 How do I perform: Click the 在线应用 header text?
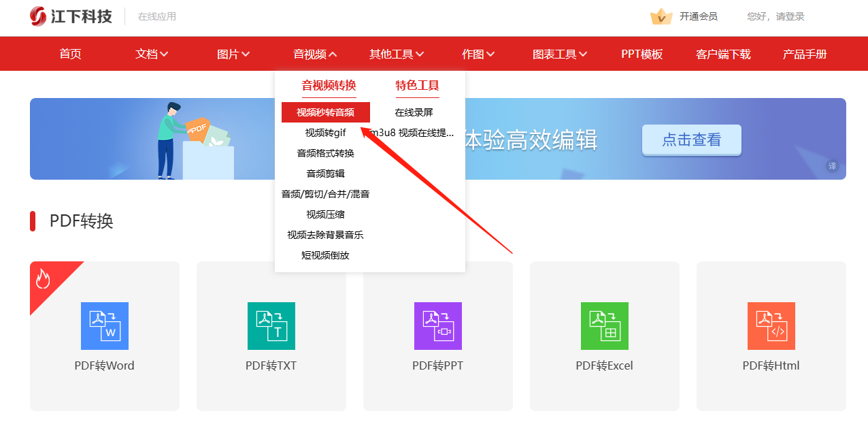tap(157, 16)
